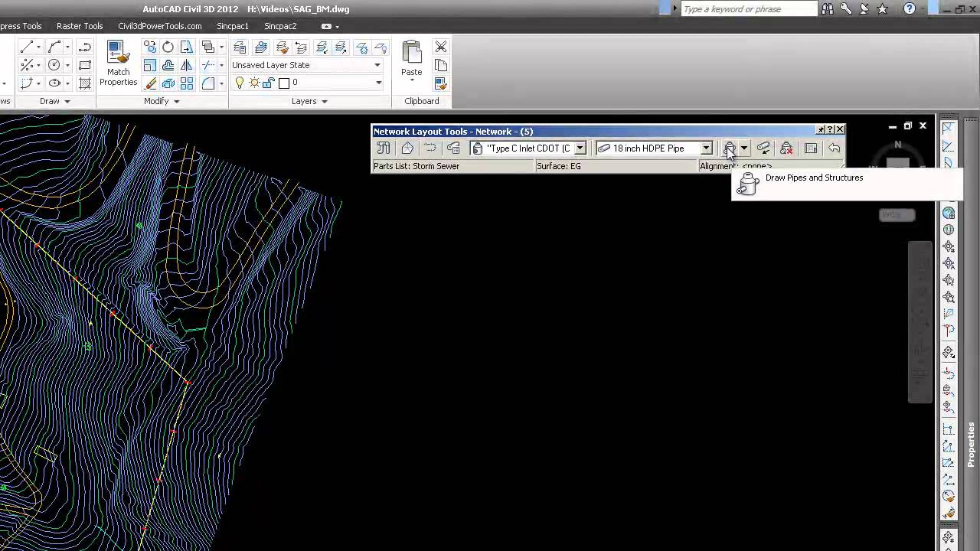
Task: Click the Match Properties button
Action: (x=118, y=64)
